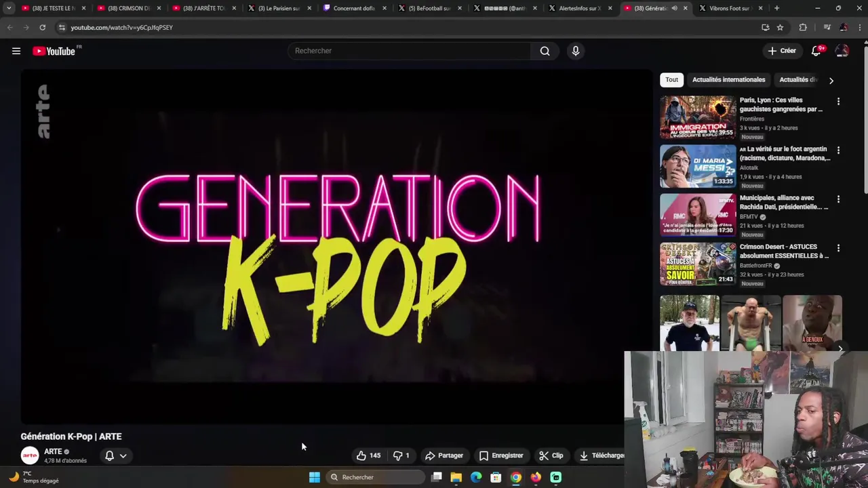
Task: Open the Windows Start menu
Action: (x=314, y=477)
